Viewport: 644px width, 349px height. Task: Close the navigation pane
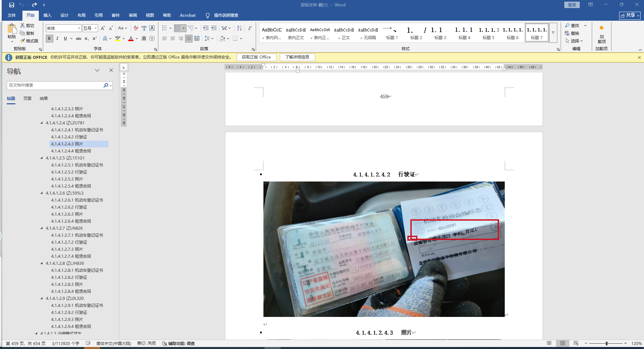(x=111, y=71)
